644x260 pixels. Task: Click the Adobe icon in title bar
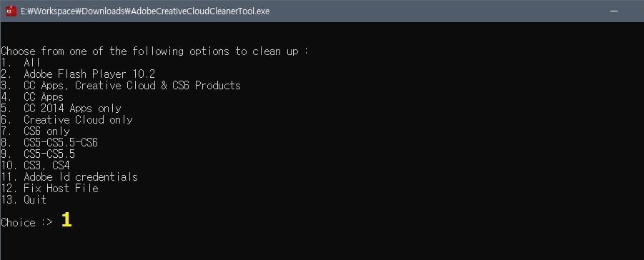[11, 11]
